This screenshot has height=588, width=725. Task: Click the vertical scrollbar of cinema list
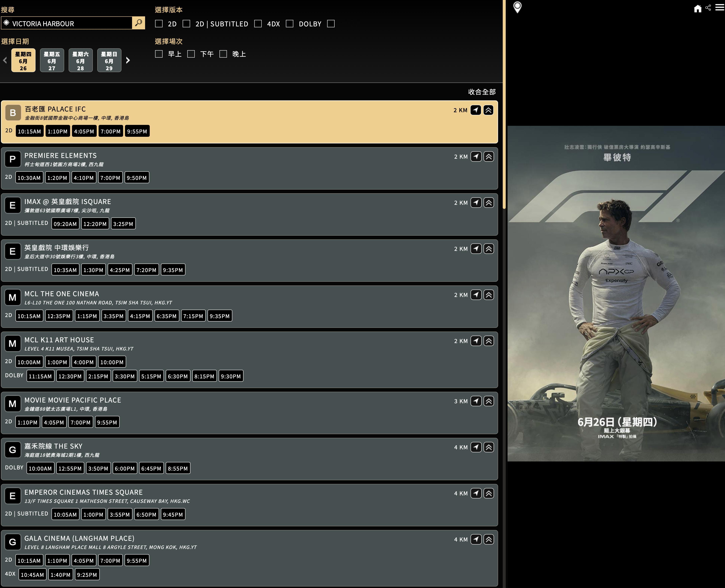(504, 104)
